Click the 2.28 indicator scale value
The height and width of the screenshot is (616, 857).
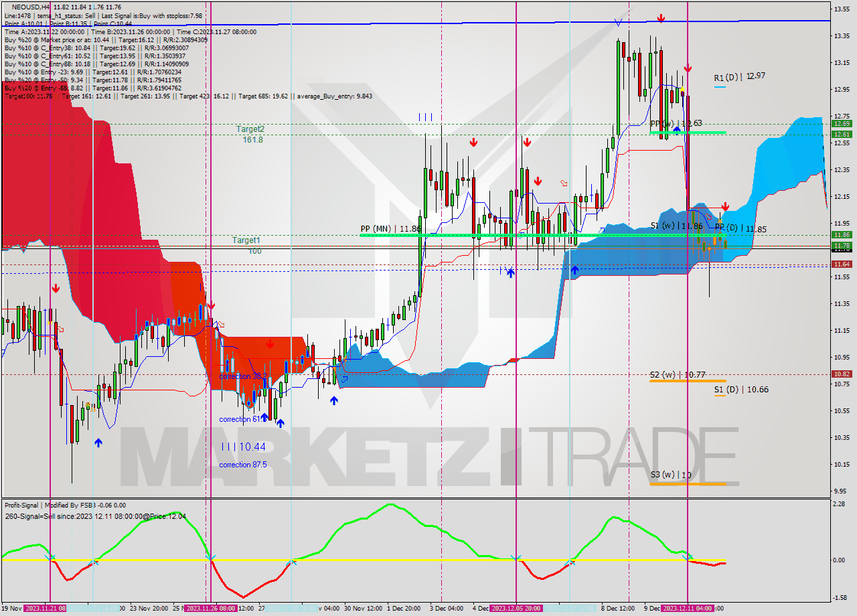click(x=839, y=504)
